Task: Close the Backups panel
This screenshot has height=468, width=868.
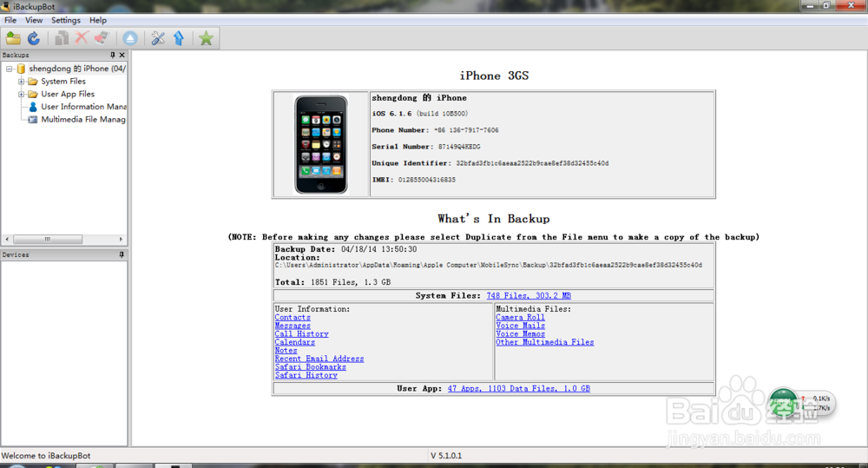Action: (x=122, y=55)
